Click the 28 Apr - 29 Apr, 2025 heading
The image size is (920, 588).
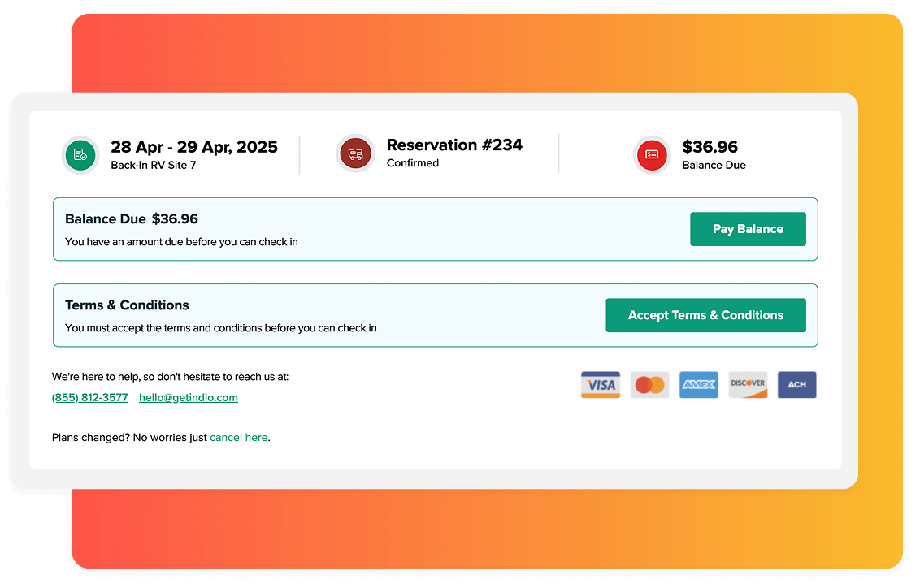[194, 147]
